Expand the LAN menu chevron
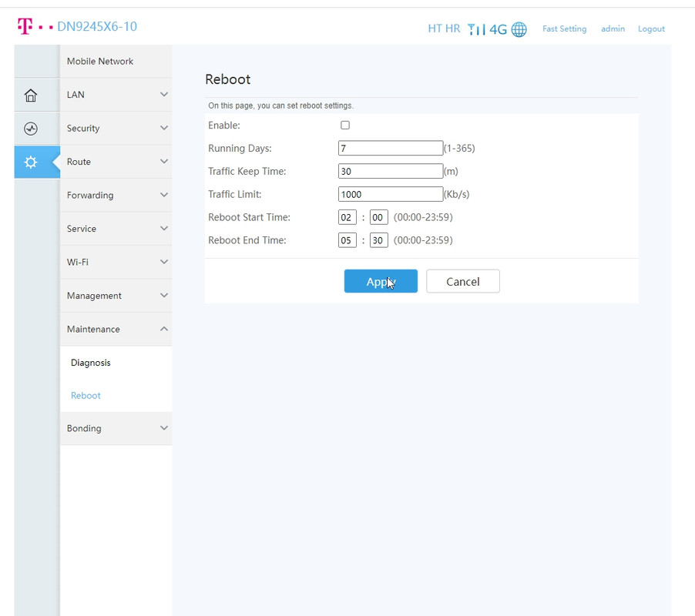Image resolution: width=695 pixels, height=616 pixels. [x=164, y=95]
